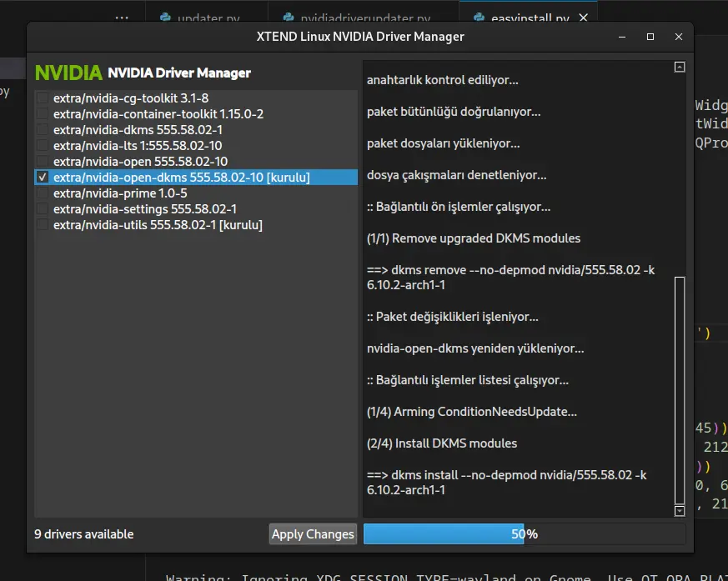Select extra/nvidia-lts 1:555.58.02-10 row text

138,145
